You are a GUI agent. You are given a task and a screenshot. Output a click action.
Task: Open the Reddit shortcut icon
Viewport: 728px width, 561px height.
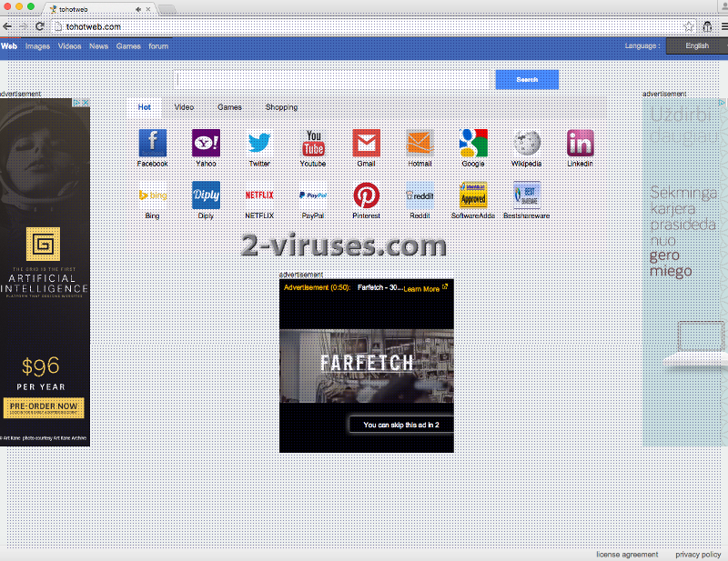[x=420, y=195]
